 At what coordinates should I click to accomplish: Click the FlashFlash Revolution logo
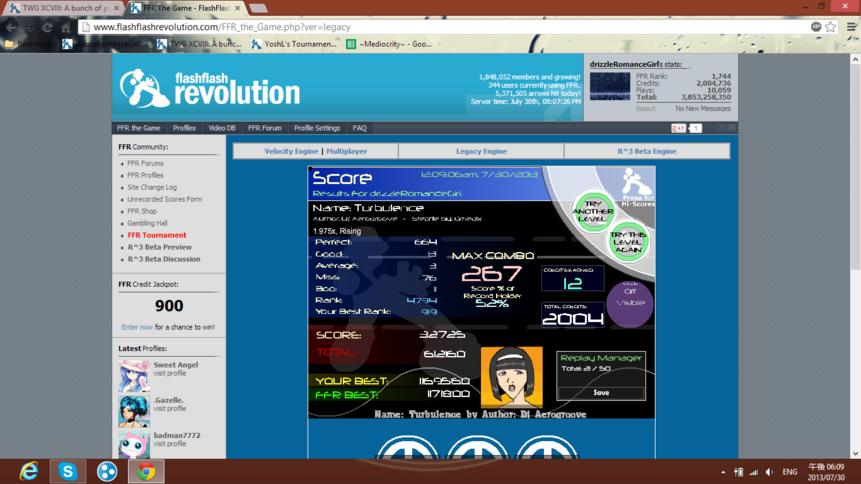click(210, 88)
